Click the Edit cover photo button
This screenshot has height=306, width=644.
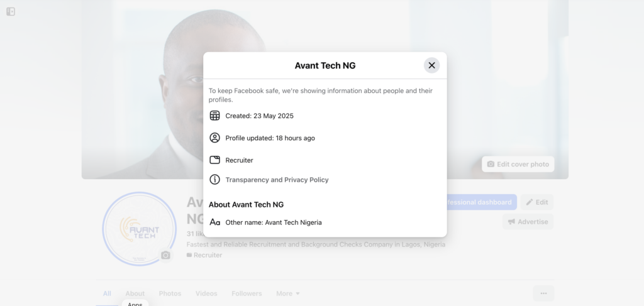(x=518, y=164)
